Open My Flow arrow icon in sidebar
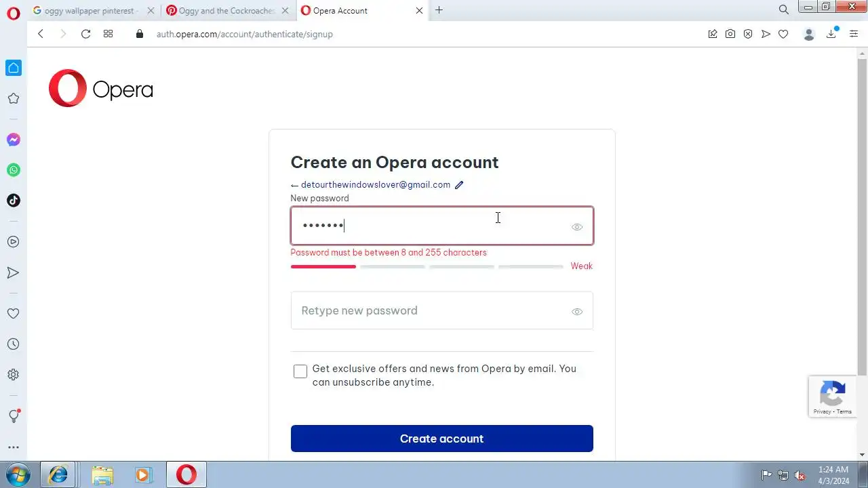Viewport: 868px width, 488px height. click(x=13, y=272)
